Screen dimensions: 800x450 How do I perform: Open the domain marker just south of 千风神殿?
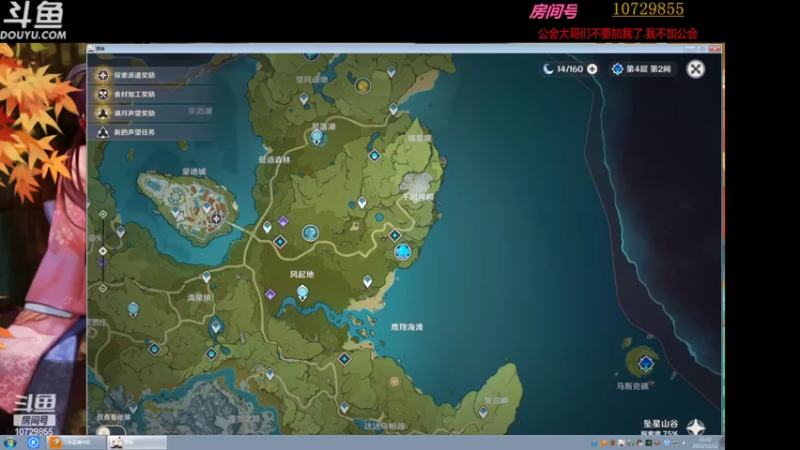395,235
